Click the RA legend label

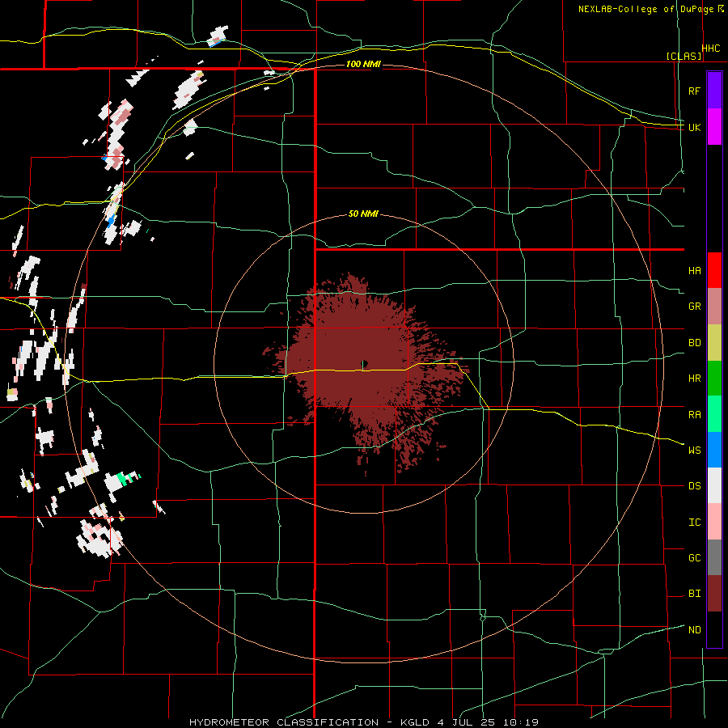(x=694, y=415)
